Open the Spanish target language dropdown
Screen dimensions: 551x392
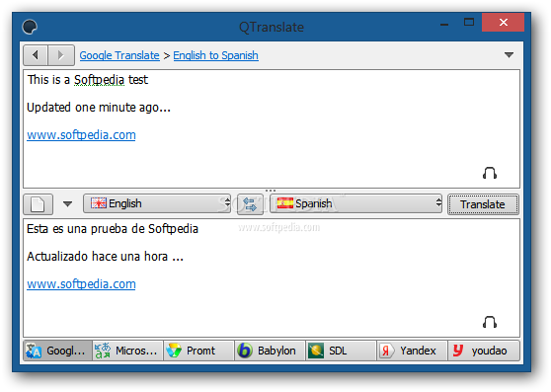[x=355, y=203]
